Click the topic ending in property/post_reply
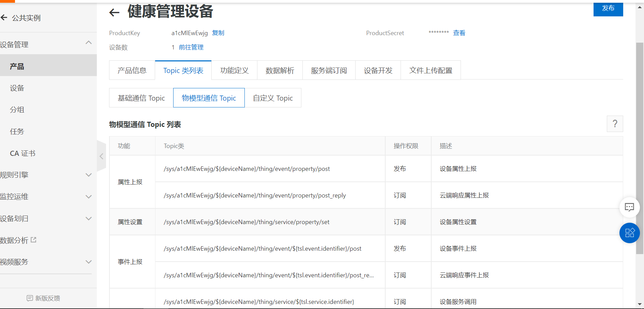 pyautogui.click(x=255, y=195)
